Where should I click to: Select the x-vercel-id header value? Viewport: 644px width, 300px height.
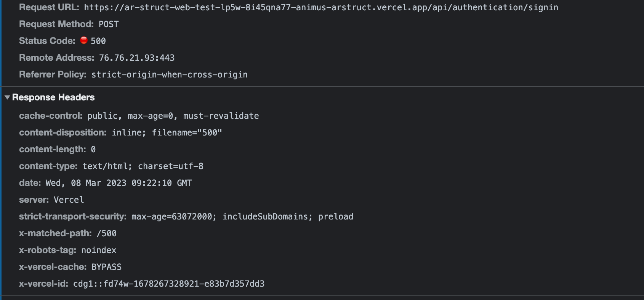pos(168,284)
